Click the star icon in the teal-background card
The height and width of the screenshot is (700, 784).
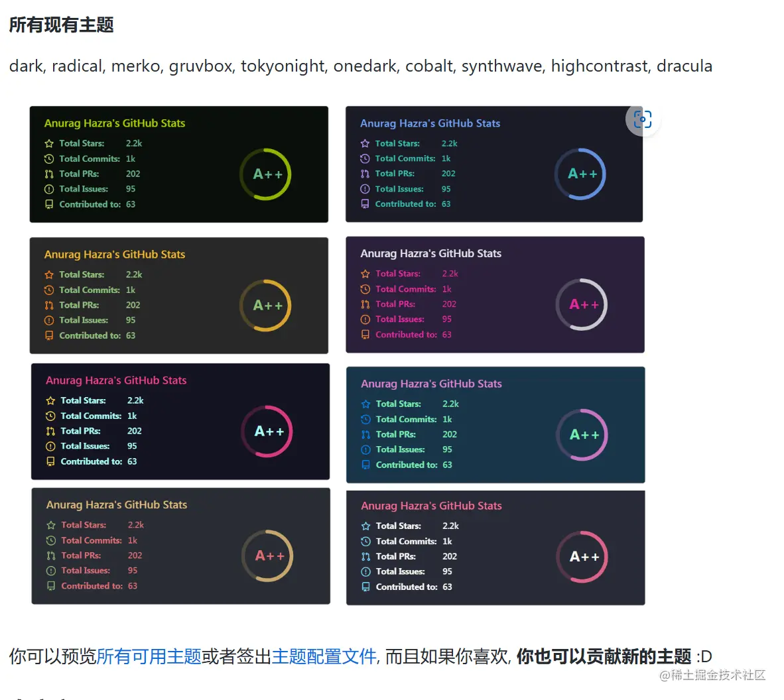(x=366, y=404)
